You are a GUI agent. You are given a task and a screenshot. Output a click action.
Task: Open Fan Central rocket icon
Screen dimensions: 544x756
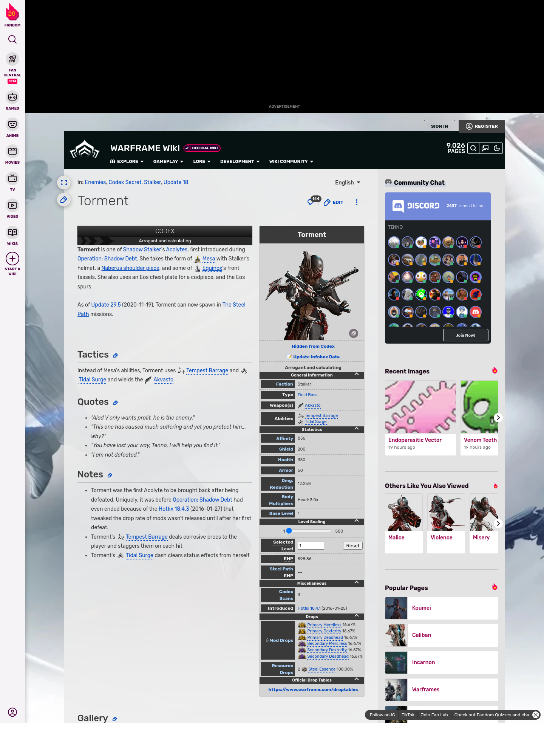tap(12, 59)
